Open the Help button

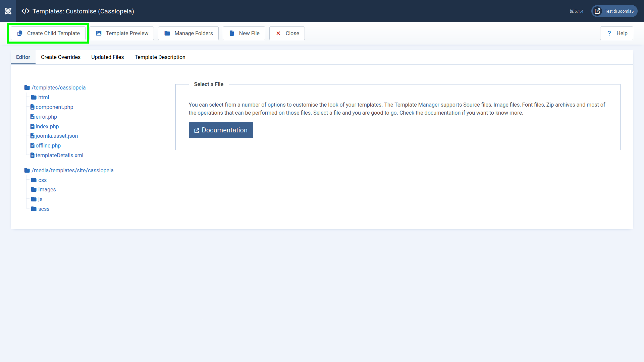point(616,33)
